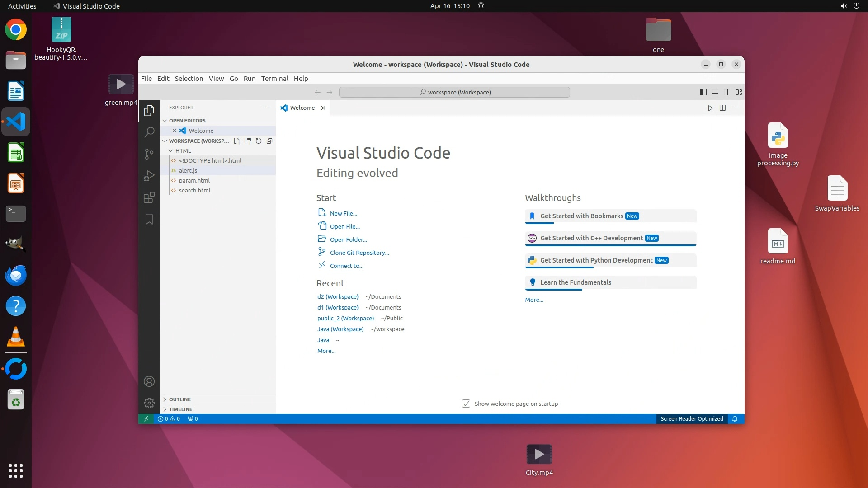Click the Split Editor Right icon
868x488 pixels.
[x=722, y=108]
